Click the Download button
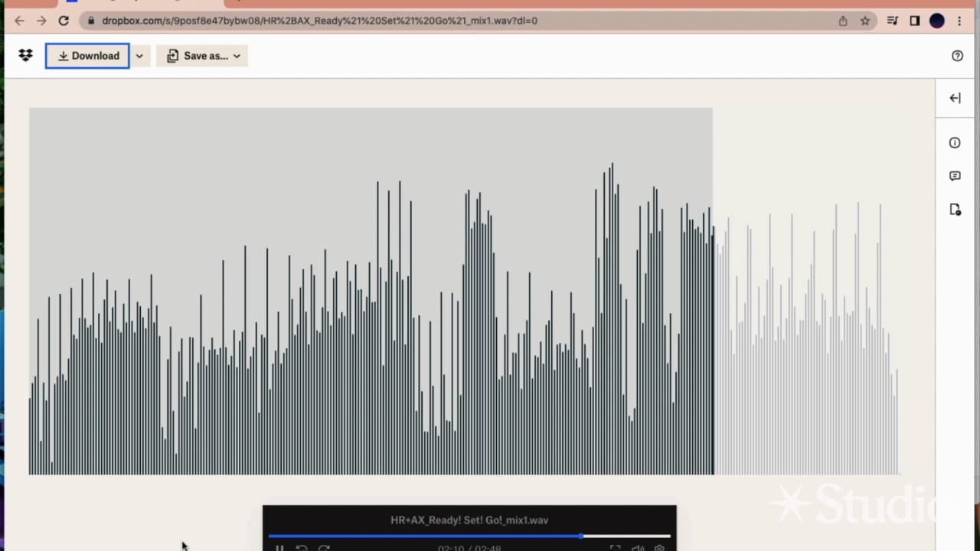This screenshot has height=551, width=980. tap(87, 56)
